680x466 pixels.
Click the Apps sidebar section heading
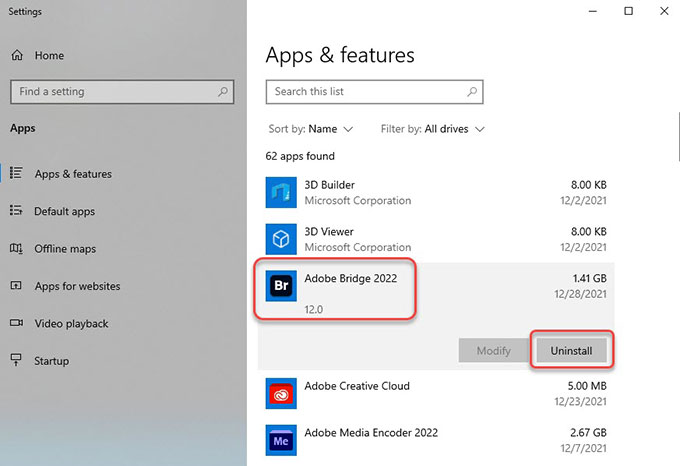pyautogui.click(x=23, y=128)
